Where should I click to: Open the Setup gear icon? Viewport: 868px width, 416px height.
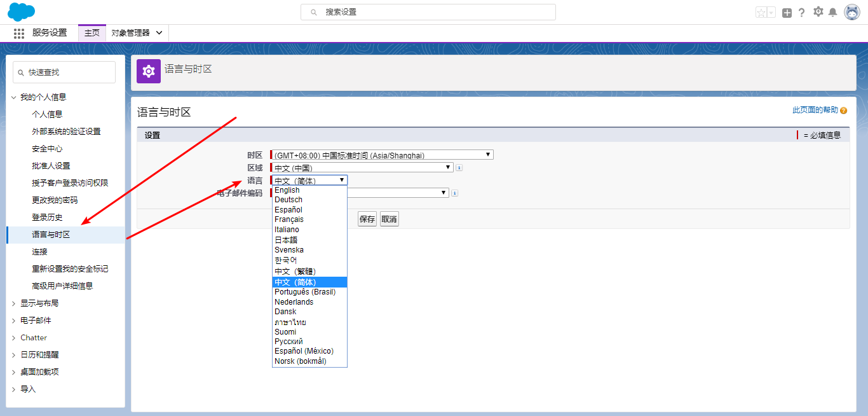pos(818,11)
